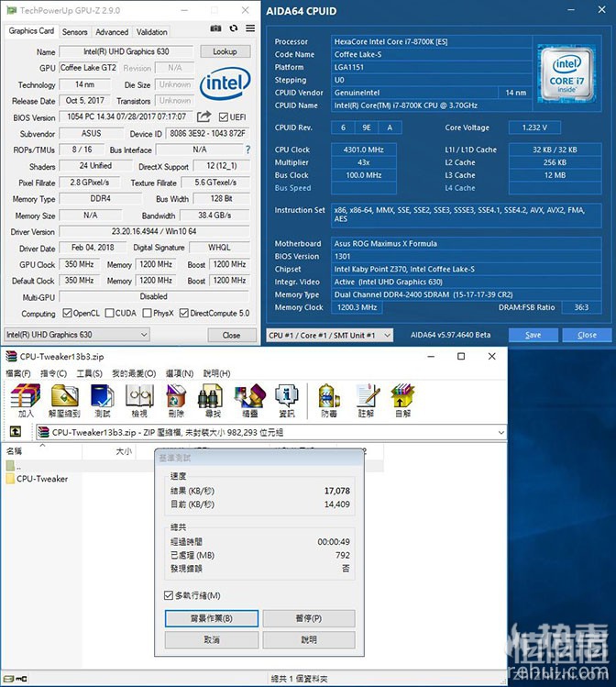Toggle the PhysX checkbox
Image resolution: width=616 pixels, height=687 pixels.
[x=147, y=313]
